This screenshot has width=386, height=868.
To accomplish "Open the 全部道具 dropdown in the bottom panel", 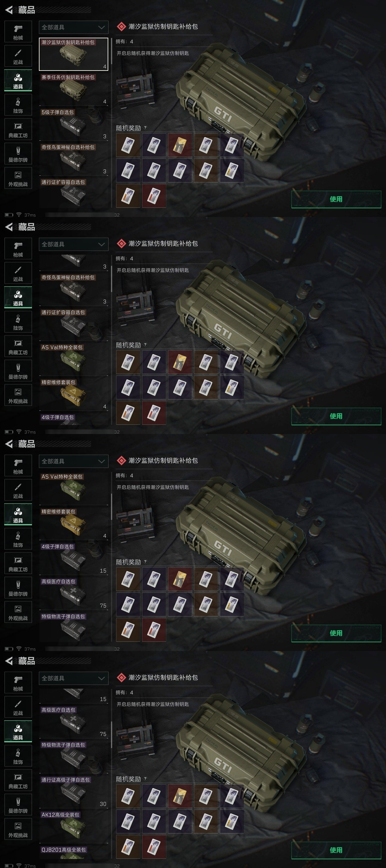I will (74, 678).
